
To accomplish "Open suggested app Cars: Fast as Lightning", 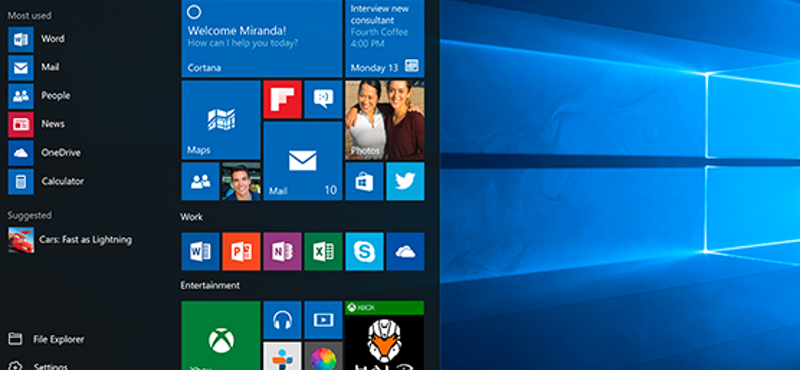I will pos(70,240).
